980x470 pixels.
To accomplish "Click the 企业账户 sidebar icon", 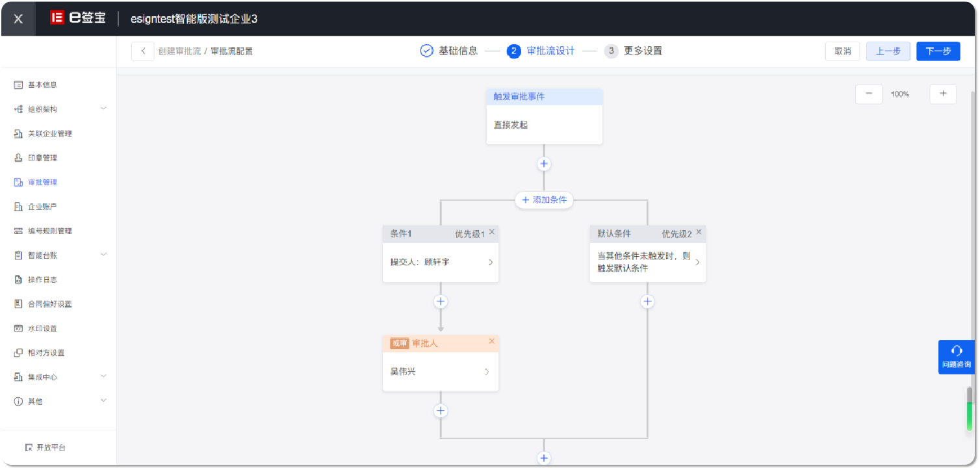I will [18, 207].
